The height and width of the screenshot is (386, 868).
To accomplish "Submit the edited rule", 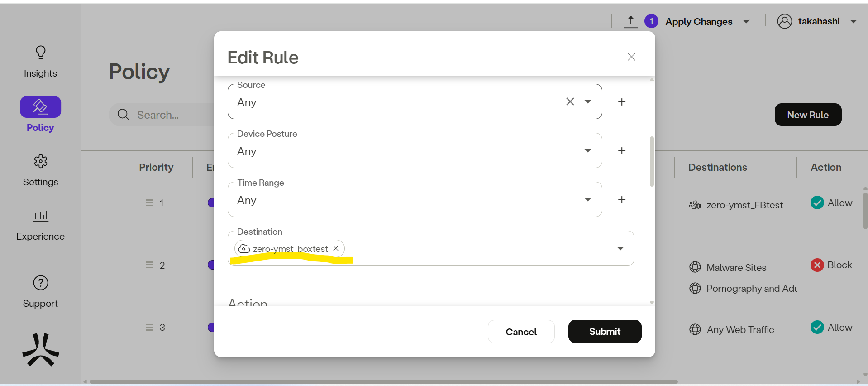I will coord(605,332).
